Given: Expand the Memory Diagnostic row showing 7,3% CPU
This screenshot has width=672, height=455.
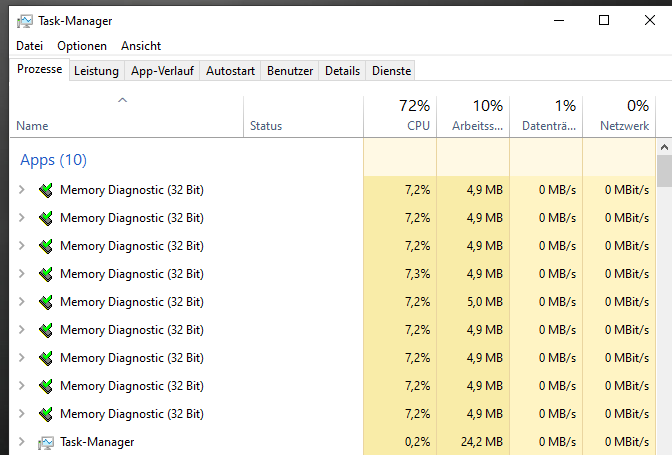Looking at the screenshot, I should click(21, 274).
